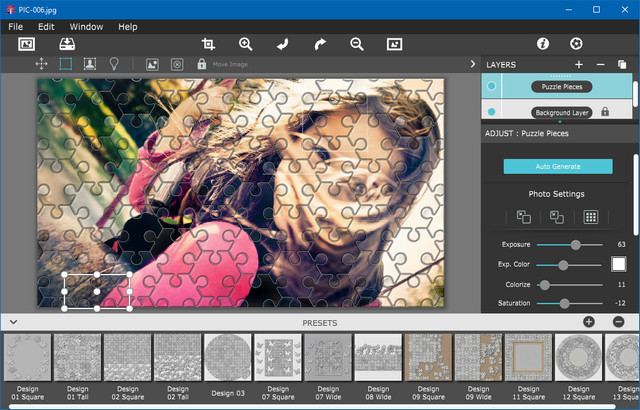The height and width of the screenshot is (410, 640).
Task: Collapse the right side panel chevron
Action: point(472,64)
